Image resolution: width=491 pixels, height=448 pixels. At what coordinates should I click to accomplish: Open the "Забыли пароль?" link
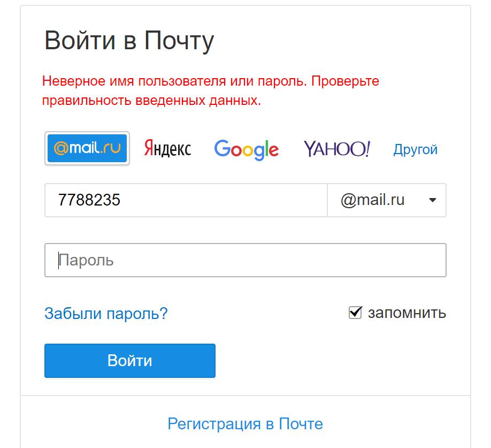pos(106,313)
